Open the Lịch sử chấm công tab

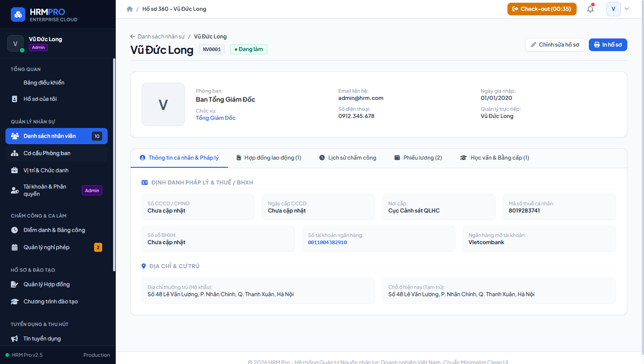pyautogui.click(x=347, y=158)
